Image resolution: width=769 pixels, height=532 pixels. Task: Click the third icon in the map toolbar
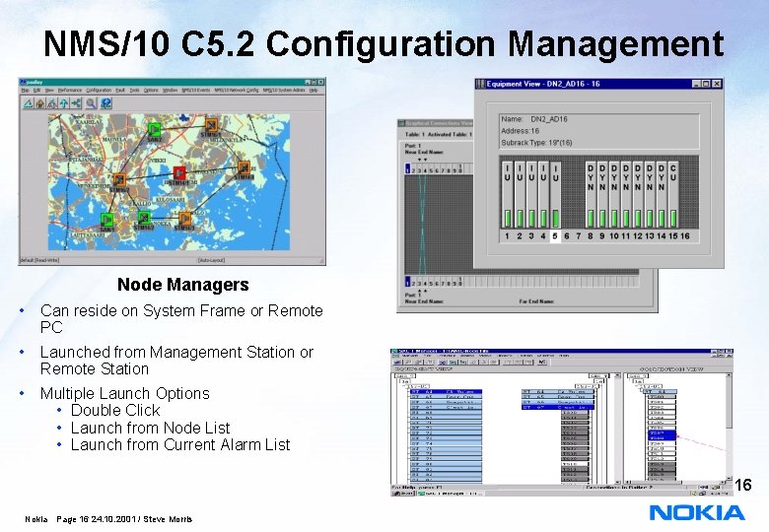[x=52, y=102]
